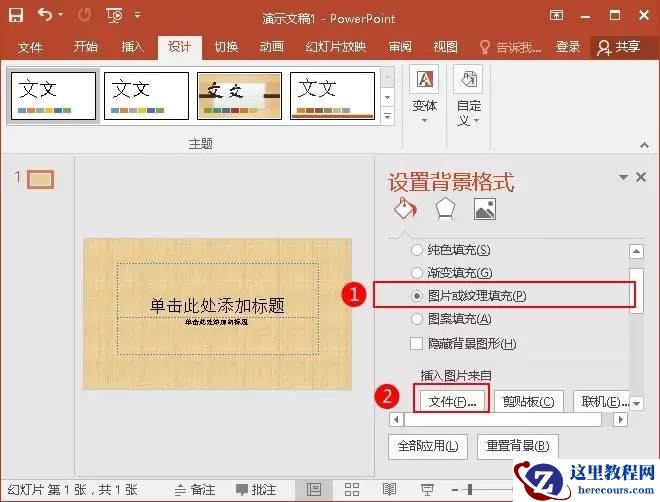The height and width of the screenshot is (502, 660).
Task: Click the 剪贴板(C) button
Action: pos(528,402)
